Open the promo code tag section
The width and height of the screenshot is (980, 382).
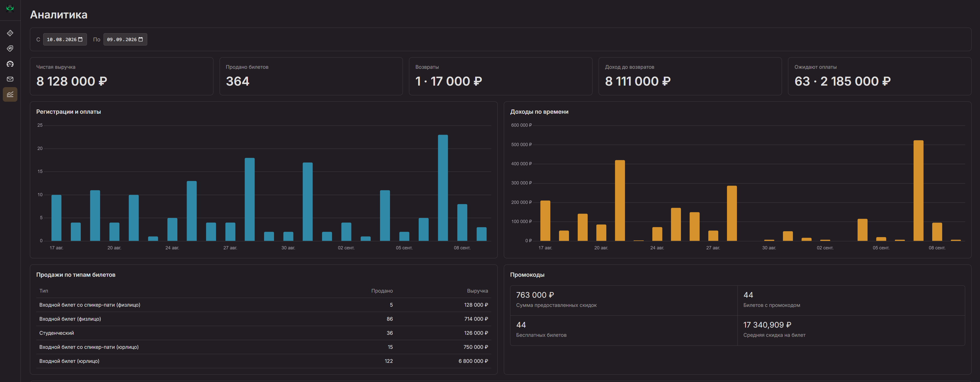coord(10,48)
